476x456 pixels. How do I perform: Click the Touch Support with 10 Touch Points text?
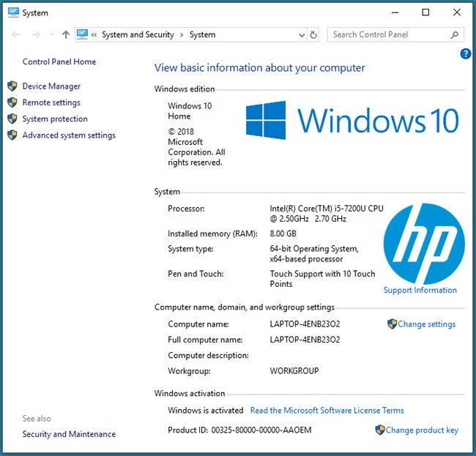click(322, 279)
